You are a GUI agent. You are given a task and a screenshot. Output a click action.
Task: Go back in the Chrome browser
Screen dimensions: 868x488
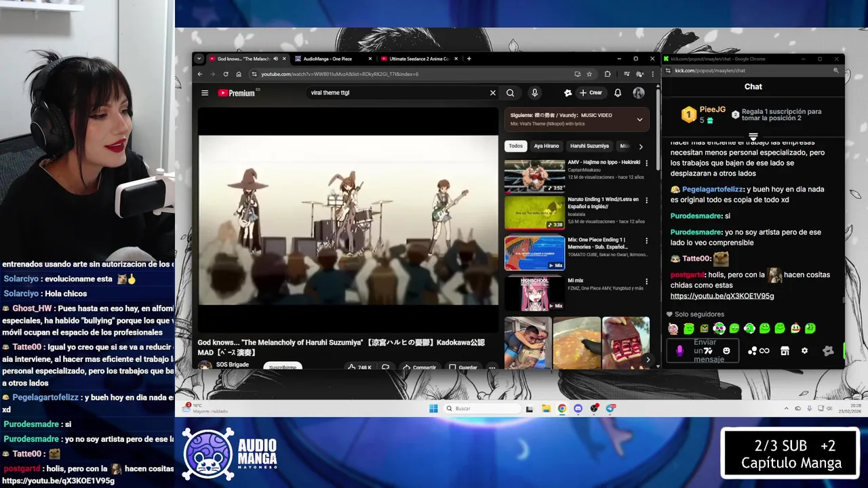pyautogui.click(x=200, y=74)
